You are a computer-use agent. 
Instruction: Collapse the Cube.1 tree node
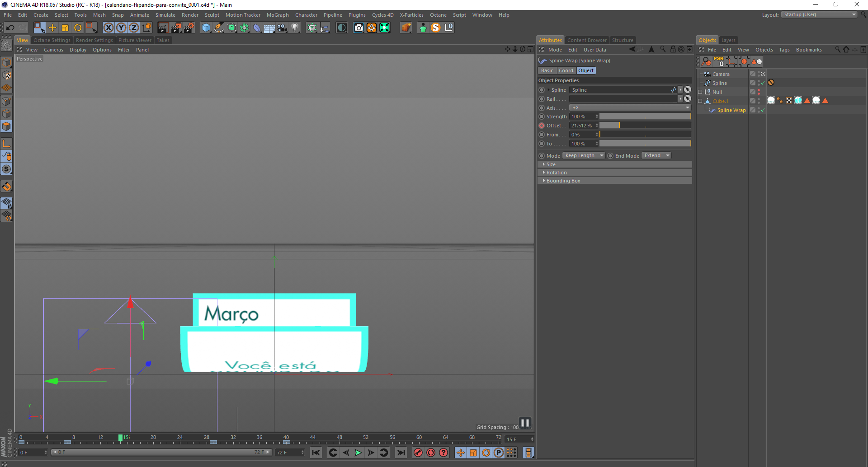pyautogui.click(x=700, y=101)
